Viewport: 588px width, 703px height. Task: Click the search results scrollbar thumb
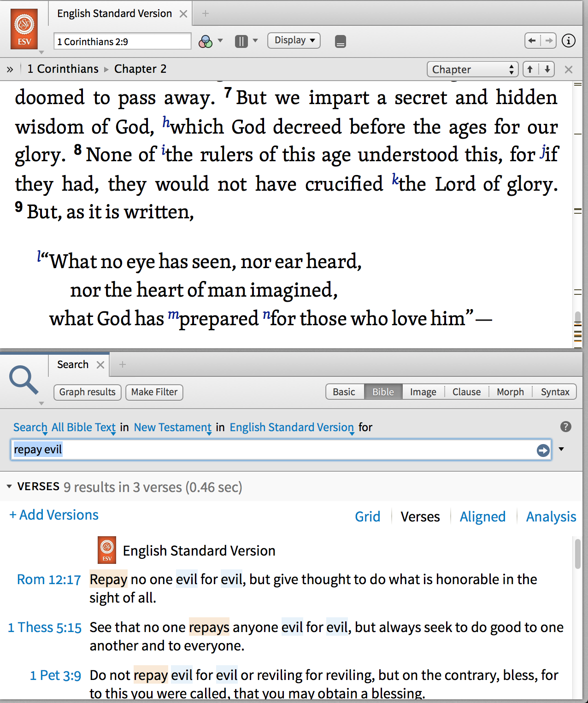pyautogui.click(x=578, y=554)
